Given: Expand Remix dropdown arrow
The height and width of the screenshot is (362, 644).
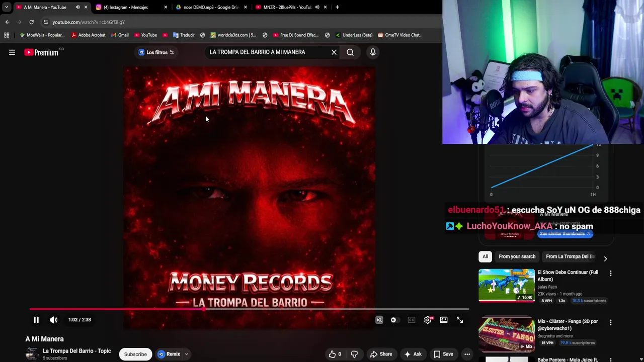Looking at the screenshot, I should click(x=186, y=354).
